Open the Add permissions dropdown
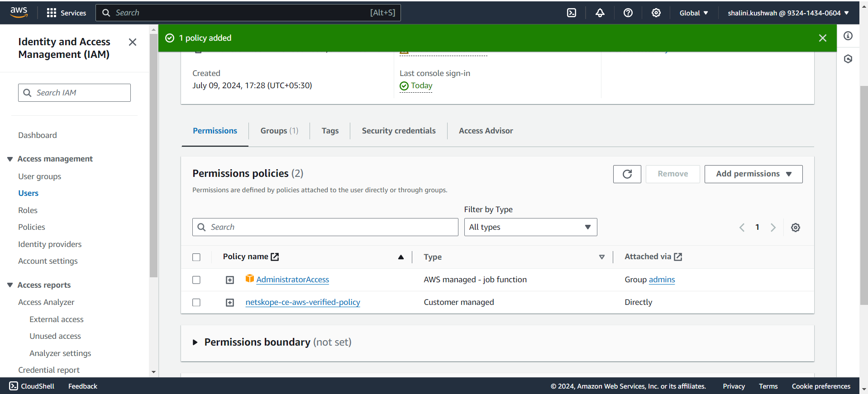Viewport: 868px width, 394px height. pos(753,174)
